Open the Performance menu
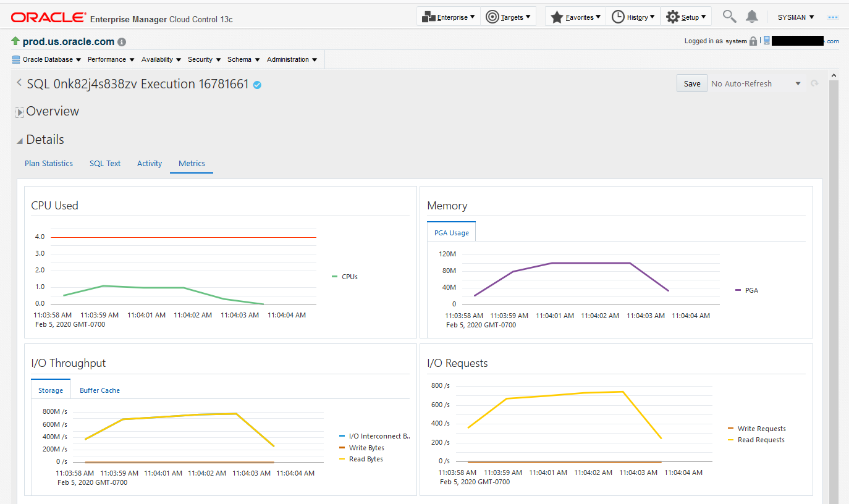 (111, 59)
